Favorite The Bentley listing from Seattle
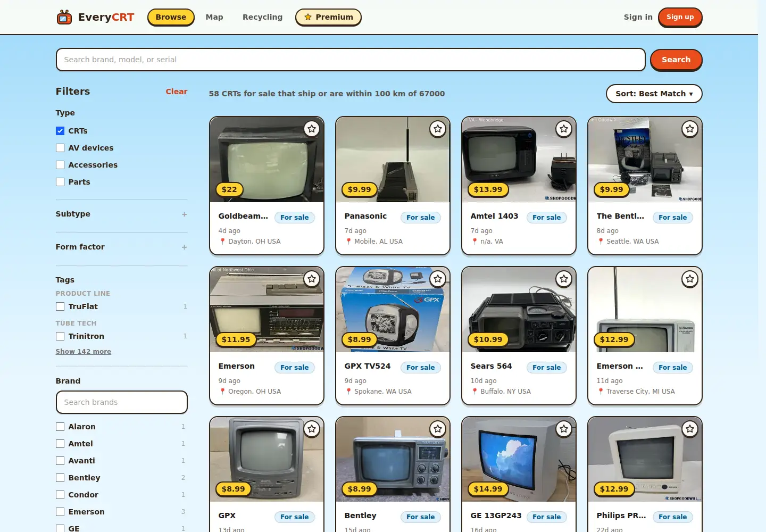This screenshot has height=532, width=766. [x=690, y=129]
